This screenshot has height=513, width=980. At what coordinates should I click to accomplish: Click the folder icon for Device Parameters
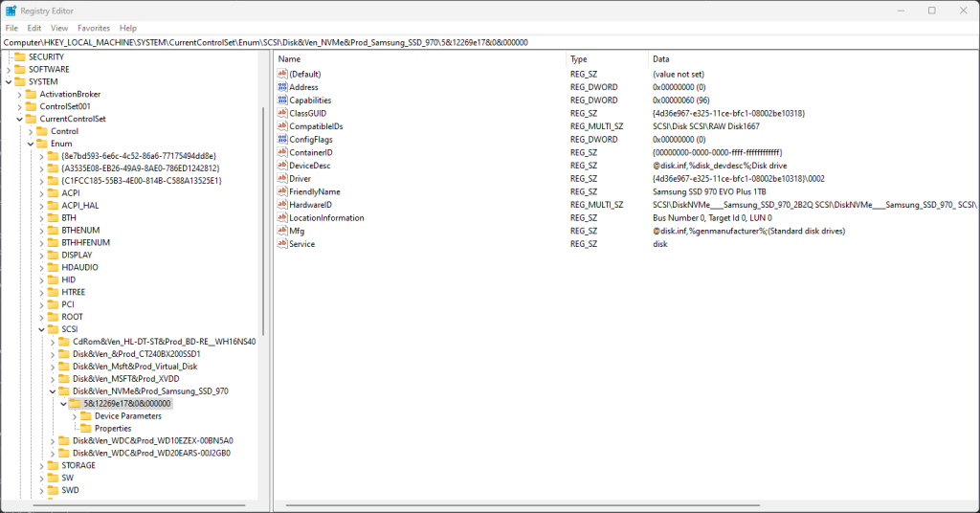[86, 416]
